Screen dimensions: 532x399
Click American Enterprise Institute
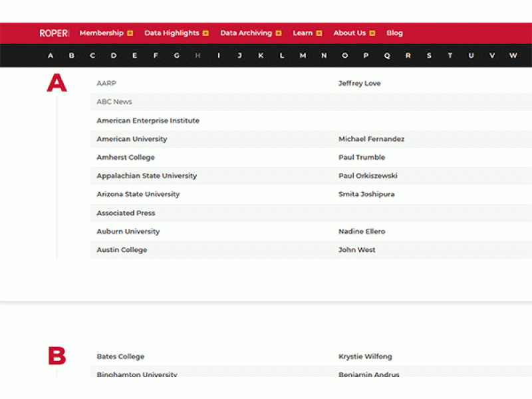point(148,121)
